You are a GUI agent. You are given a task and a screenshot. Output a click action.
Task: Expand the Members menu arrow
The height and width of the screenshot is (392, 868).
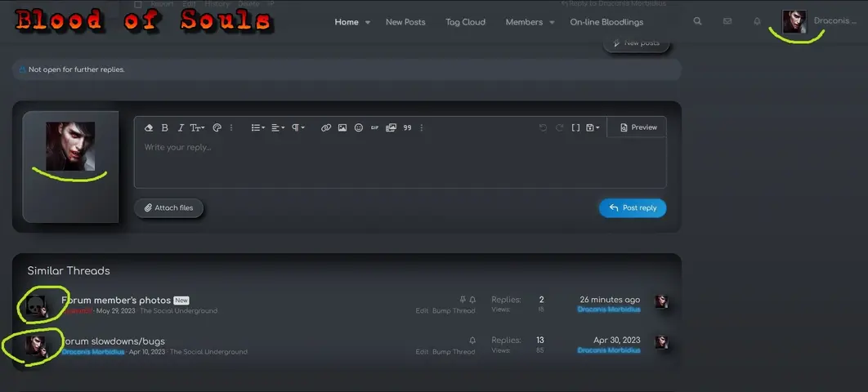click(552, 22)
